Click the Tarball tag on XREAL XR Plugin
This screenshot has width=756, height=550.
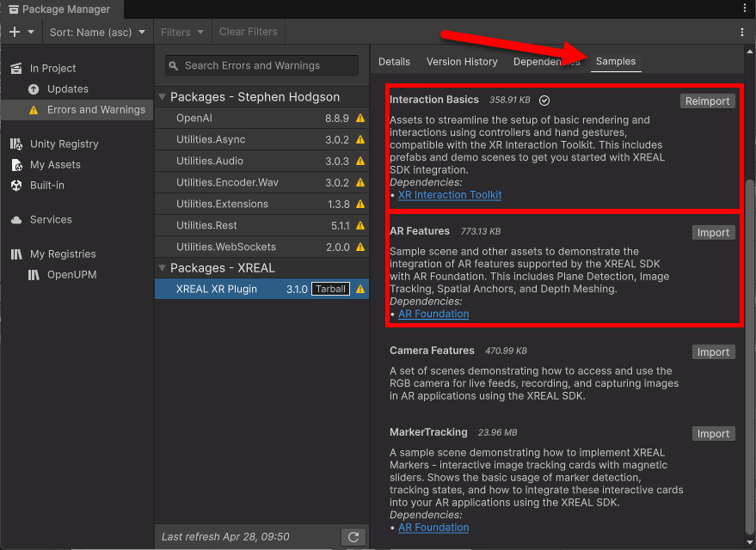click(x=331, y=289)
